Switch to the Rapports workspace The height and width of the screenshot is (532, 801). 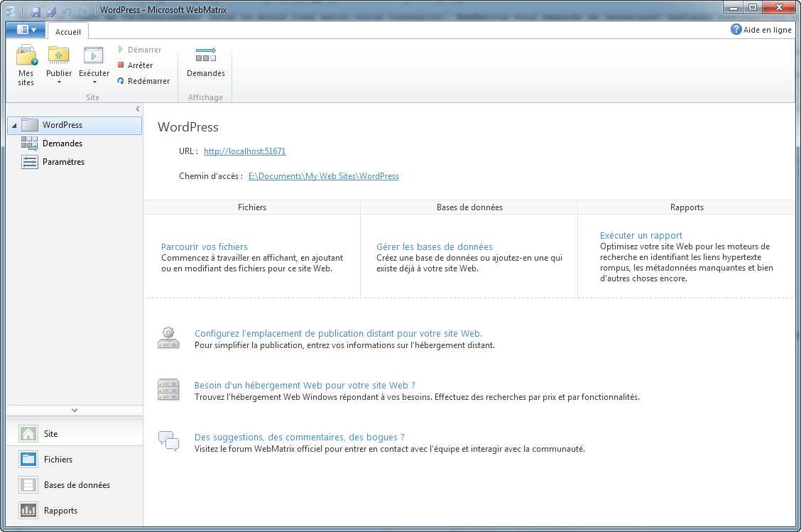click(x=60, y=511)
